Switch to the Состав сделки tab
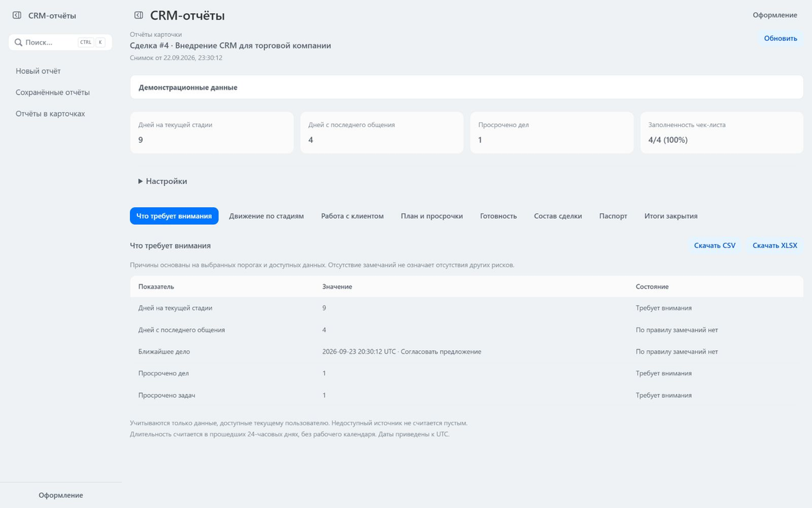 [x=558, y=216]
